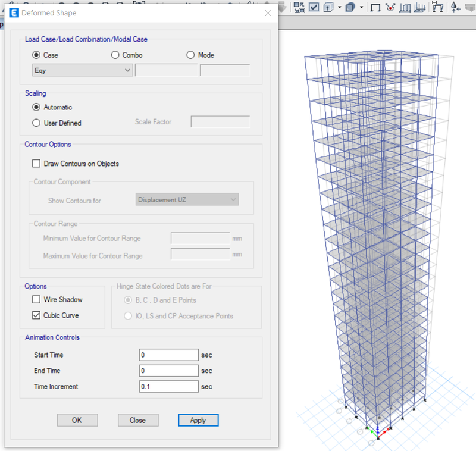Click the extrude view cube icon

(x=328, y=7)
